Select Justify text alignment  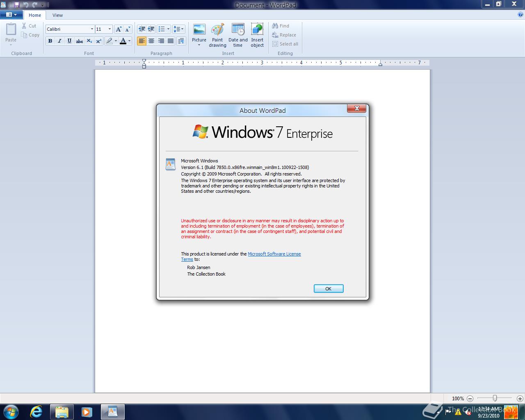click(170, 41)
